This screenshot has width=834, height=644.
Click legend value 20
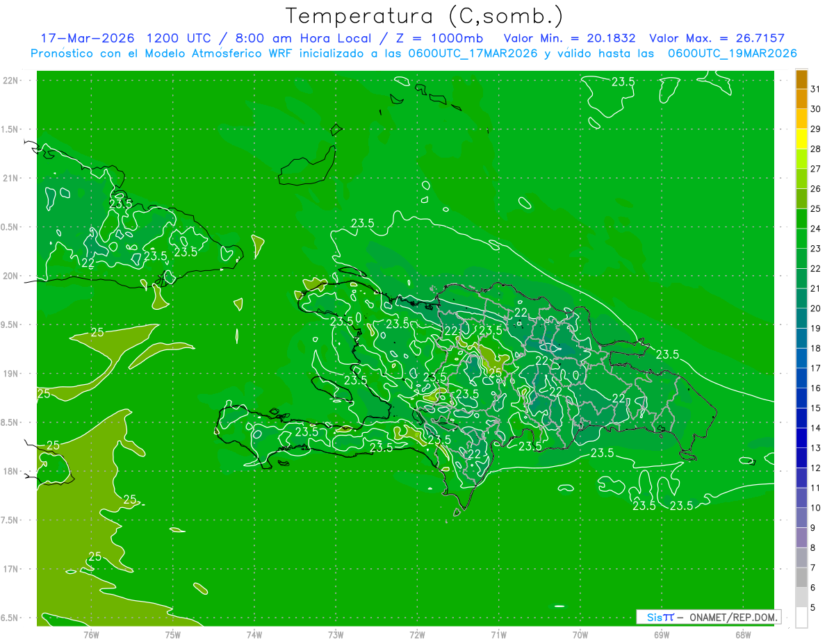(x=816, y=308)
